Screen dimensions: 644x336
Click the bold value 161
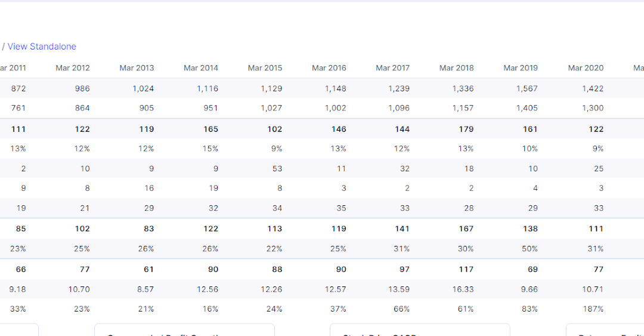click(530, 129)
